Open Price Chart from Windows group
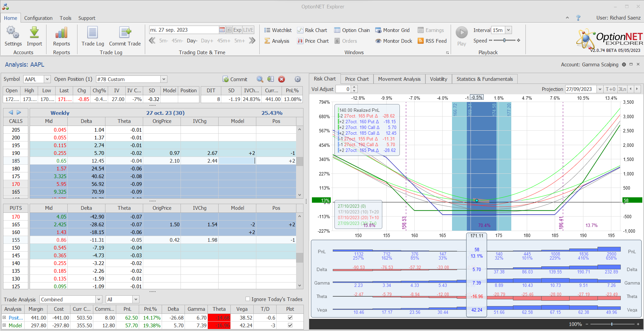The height and width of the screenshot is (331, 644). pyautogui.click(x=313, y=41)
